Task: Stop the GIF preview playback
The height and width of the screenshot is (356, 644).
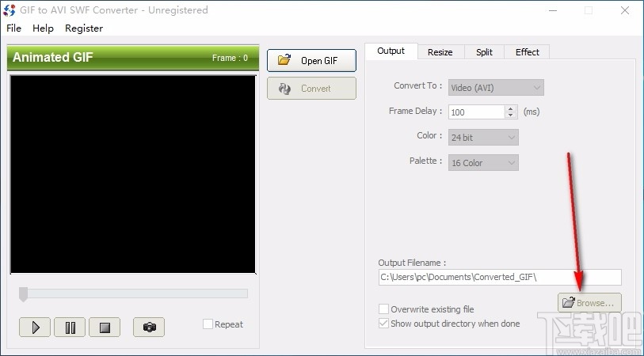Action: coord(105,328)
